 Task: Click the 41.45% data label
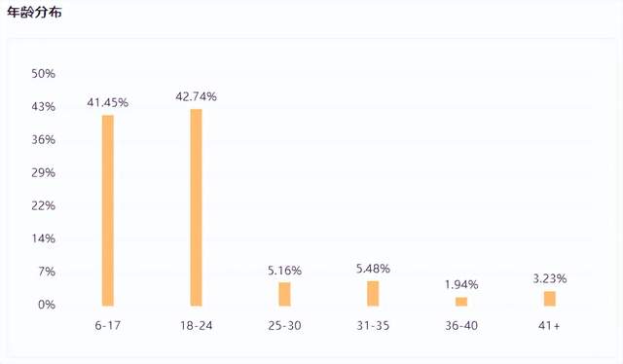point(108,102)
